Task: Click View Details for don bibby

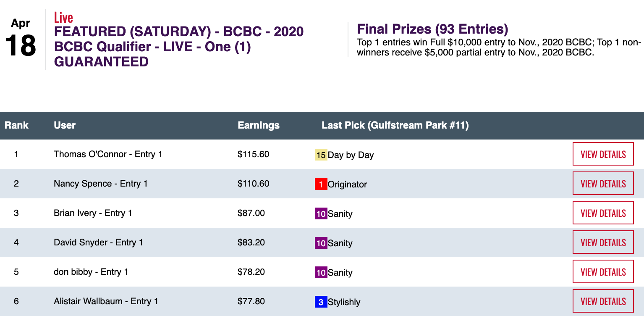Action: tap(603, 272)
